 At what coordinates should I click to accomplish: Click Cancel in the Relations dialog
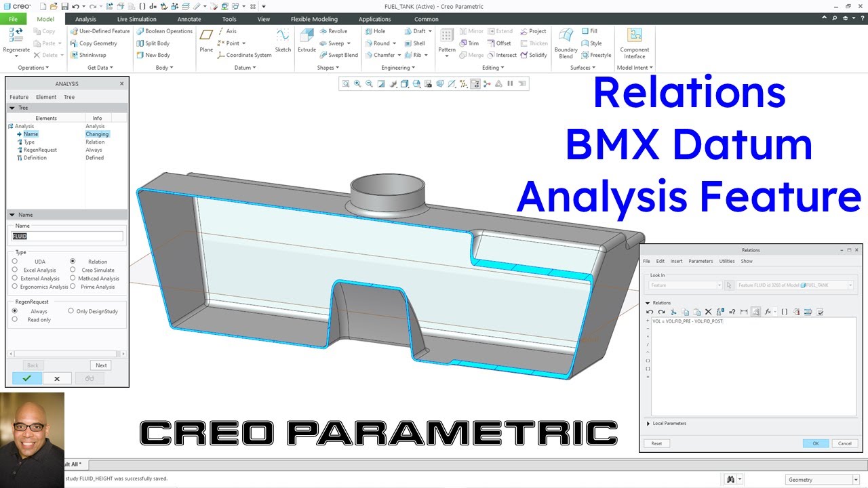[844, 443]
